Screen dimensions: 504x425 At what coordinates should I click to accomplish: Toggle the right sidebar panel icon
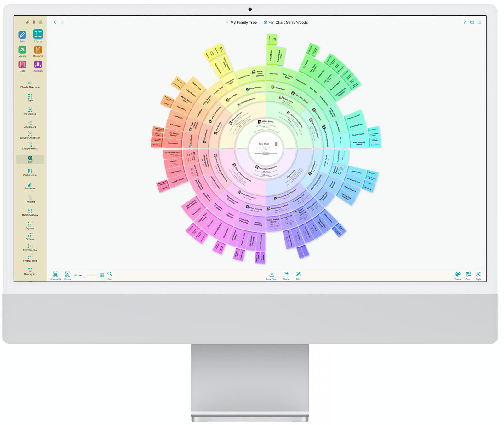tap(479, 22)
